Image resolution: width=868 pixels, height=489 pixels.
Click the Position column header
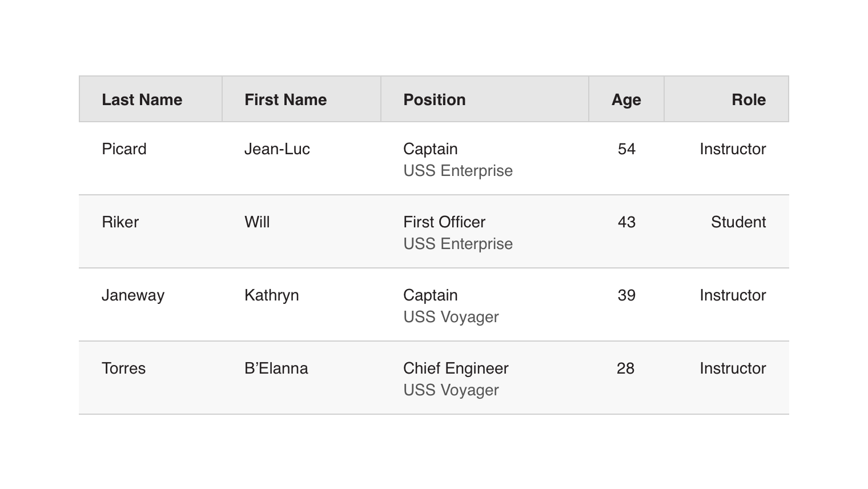click(x=435, y=99)
